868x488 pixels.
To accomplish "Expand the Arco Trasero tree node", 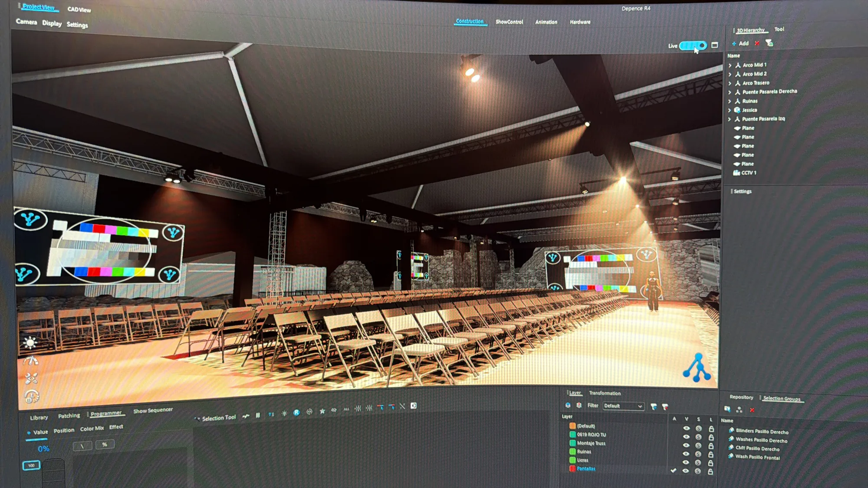I will [x=730, y=83].
